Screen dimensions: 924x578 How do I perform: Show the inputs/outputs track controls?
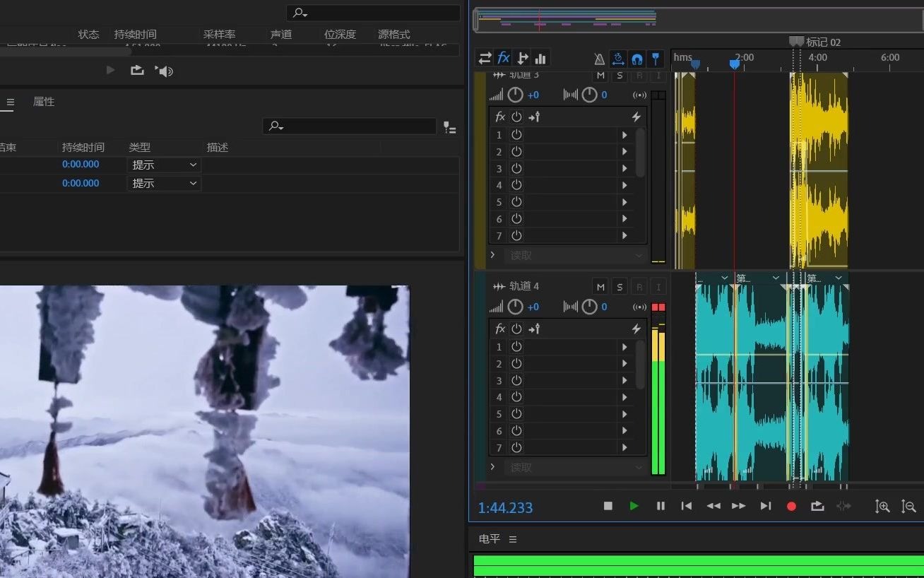[x=485, y=58]
